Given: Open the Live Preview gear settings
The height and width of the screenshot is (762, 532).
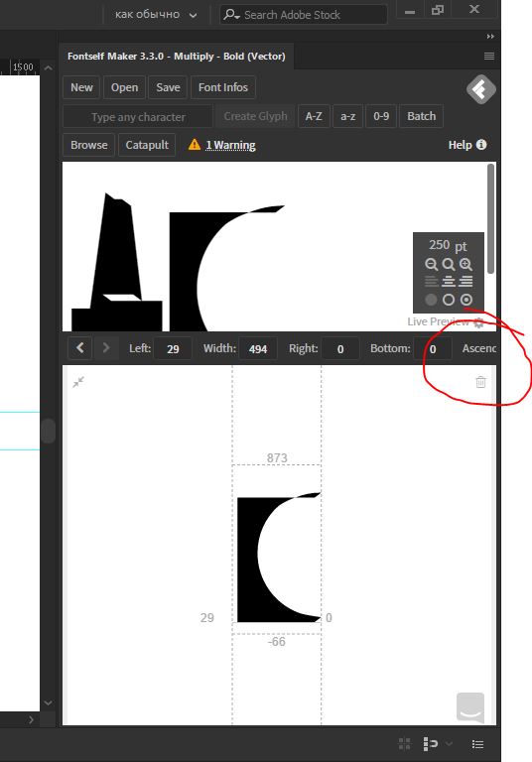Looking at the screenshot, I should click(x=478, y=322).
